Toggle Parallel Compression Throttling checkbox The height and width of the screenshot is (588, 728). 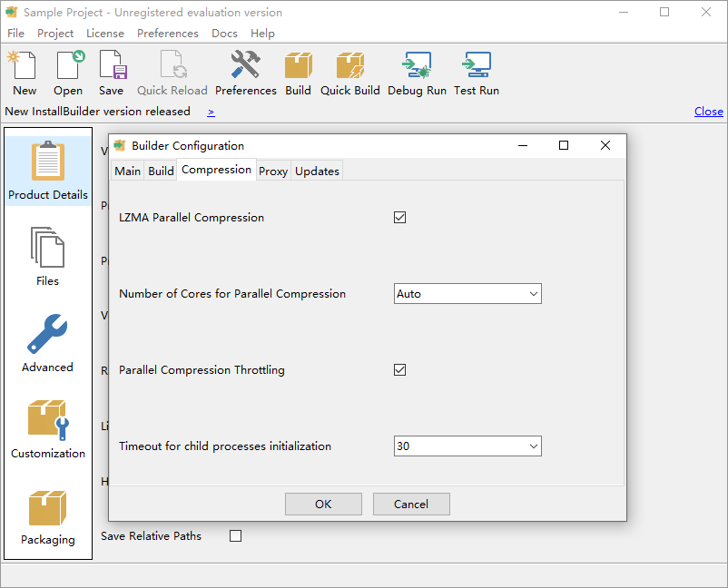(x=399, y=370)
